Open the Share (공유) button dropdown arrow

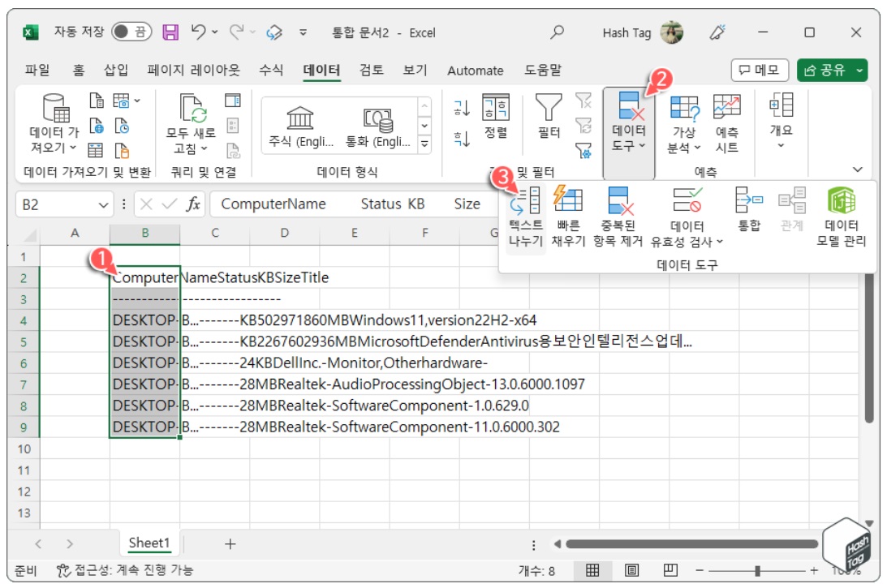(859, 71)
